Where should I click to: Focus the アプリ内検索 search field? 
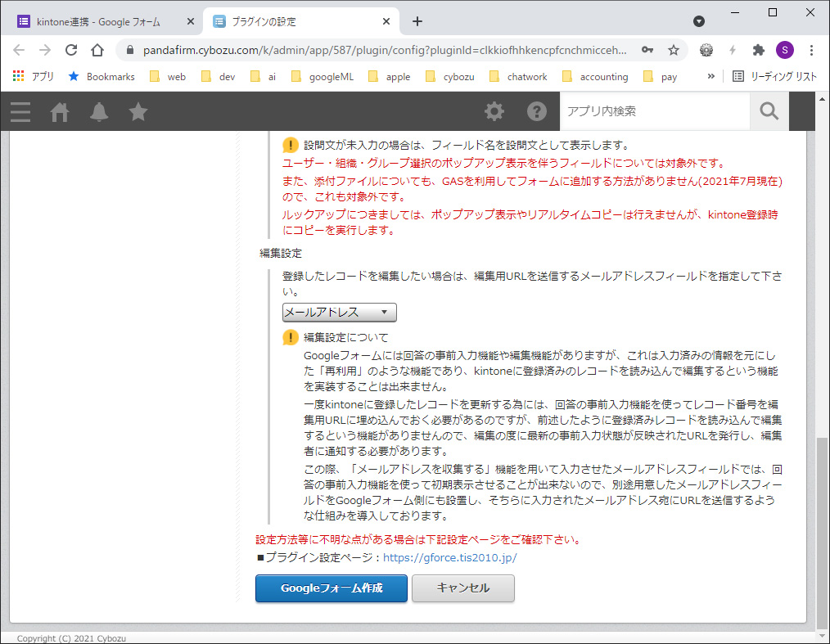654,111
